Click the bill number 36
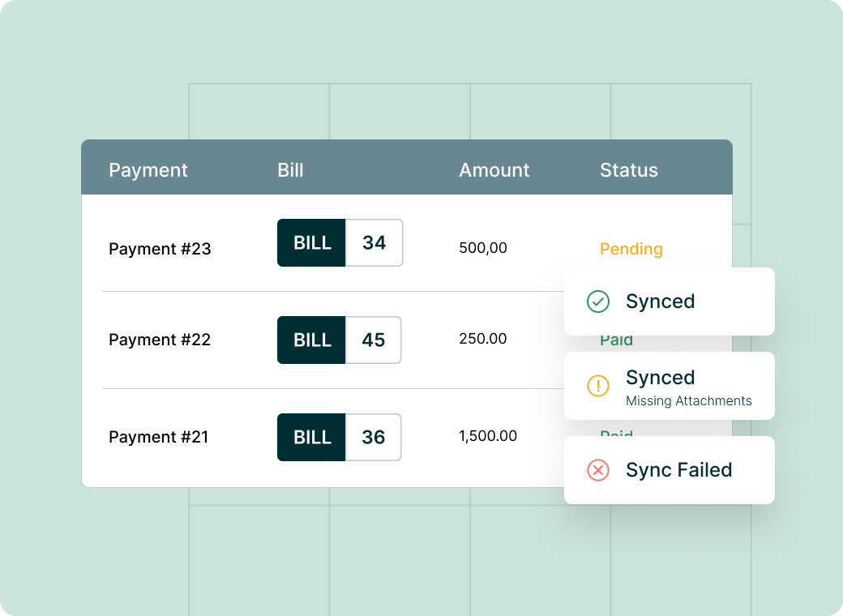 coord(374,438)
